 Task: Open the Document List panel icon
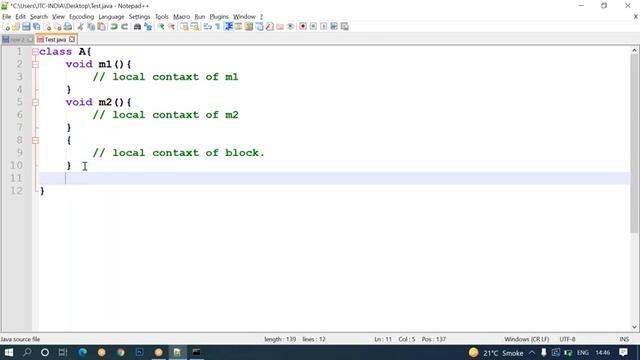pyautogui.click(x=259, y=27)
